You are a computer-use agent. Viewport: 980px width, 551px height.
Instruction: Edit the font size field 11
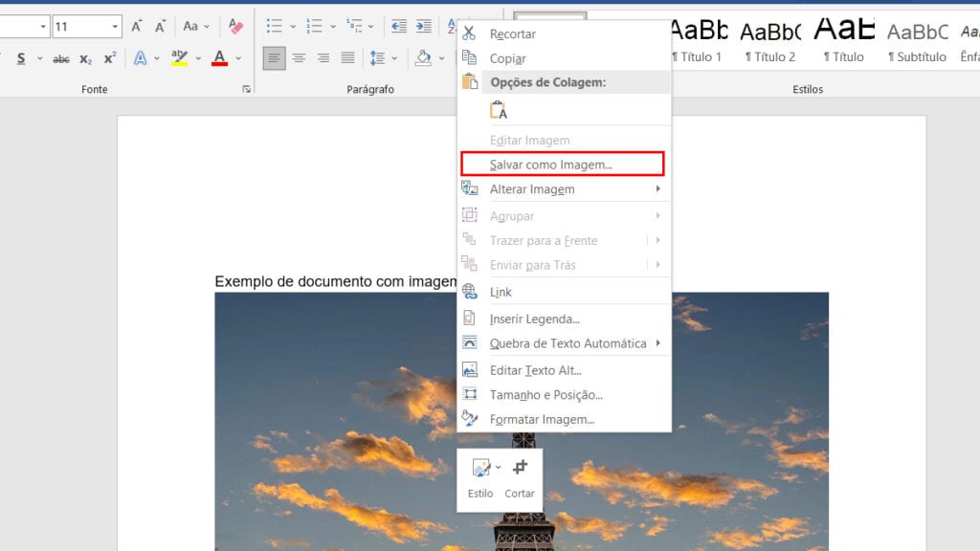click(x=81, y=27)
